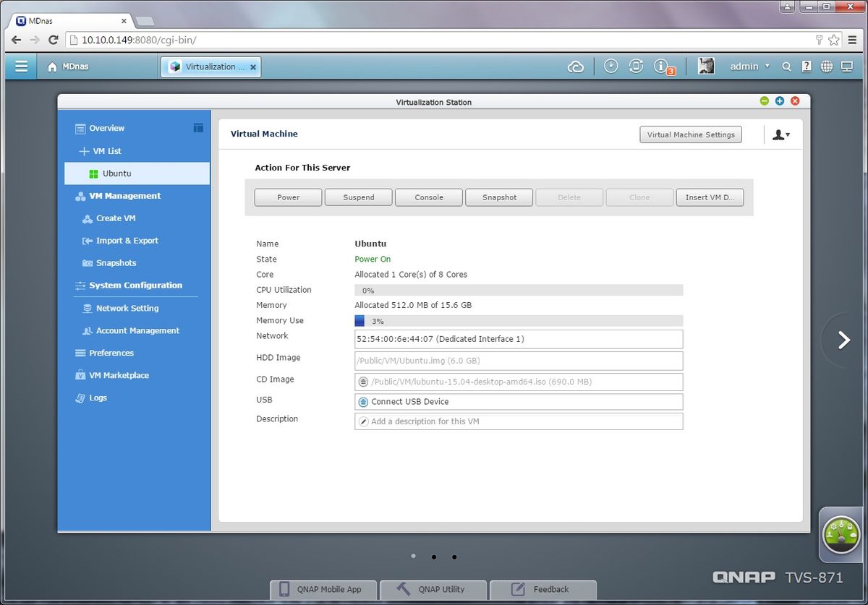Go back in the browser
Viewport: 868px width, 605px height.
pyautogui.click(x=16, y=40)
